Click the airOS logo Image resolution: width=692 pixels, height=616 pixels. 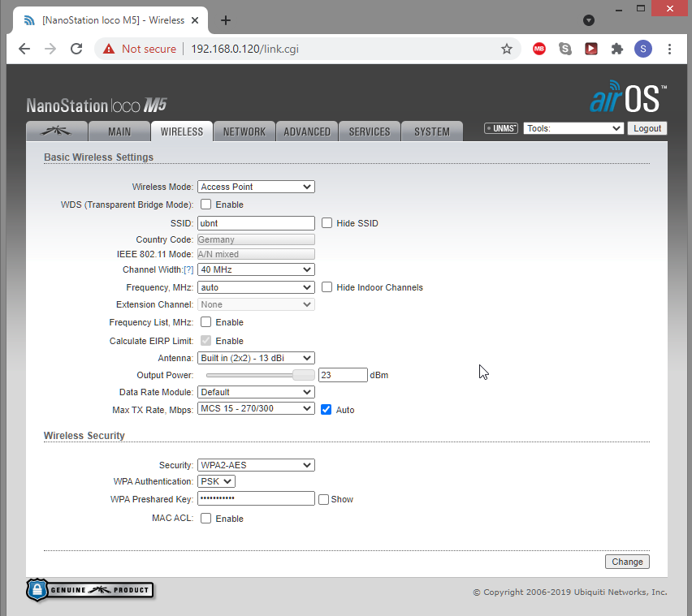coord(628,96)
